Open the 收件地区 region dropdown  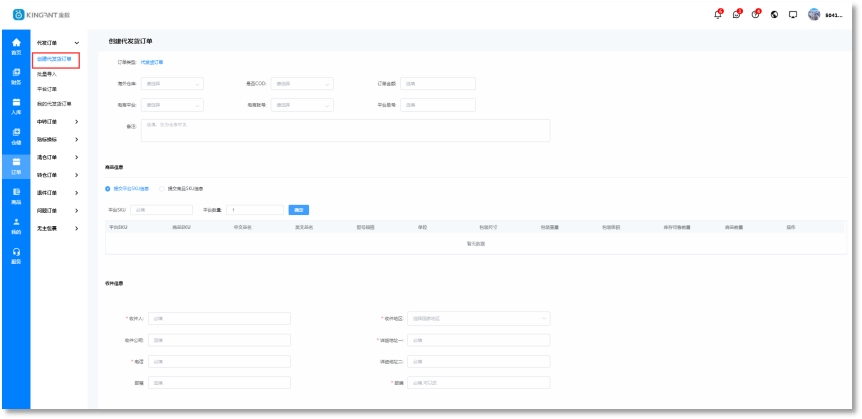pos(479,318)
